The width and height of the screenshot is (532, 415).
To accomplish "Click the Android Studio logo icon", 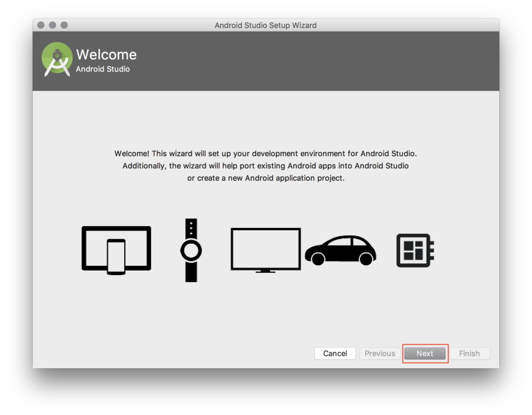I will [57, 59].
